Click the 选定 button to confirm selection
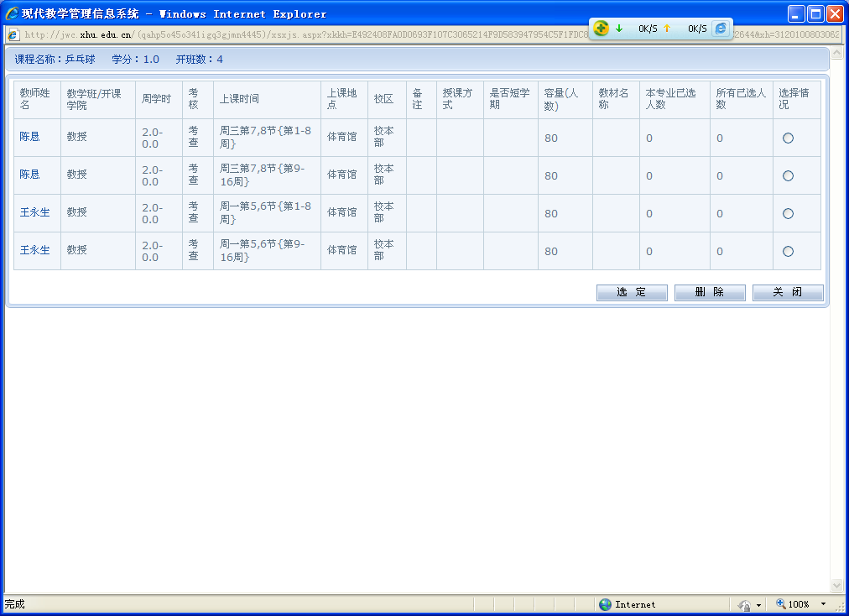This screenshot has height=616, width=849. click(632, 292)
